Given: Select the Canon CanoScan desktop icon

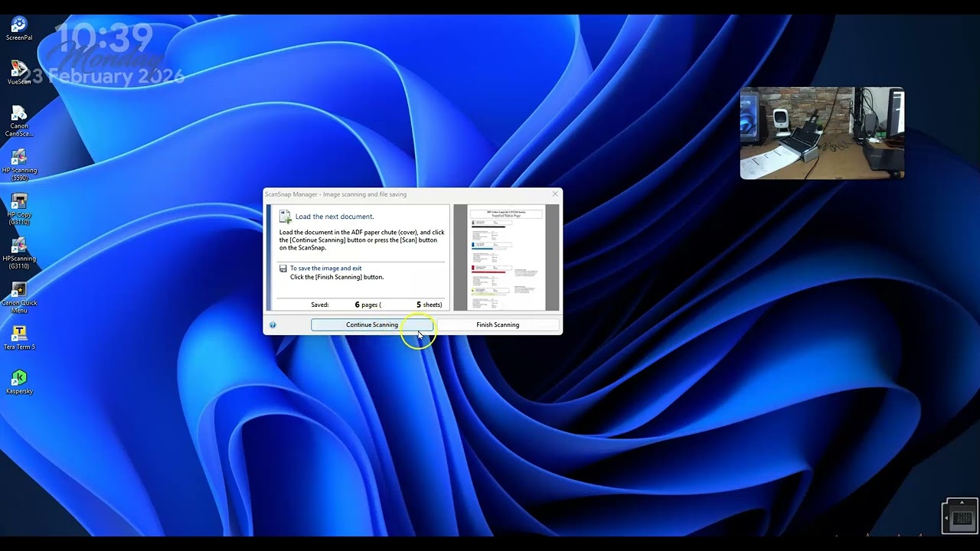Looking at the screenshot, I should (x=19, y=121).
